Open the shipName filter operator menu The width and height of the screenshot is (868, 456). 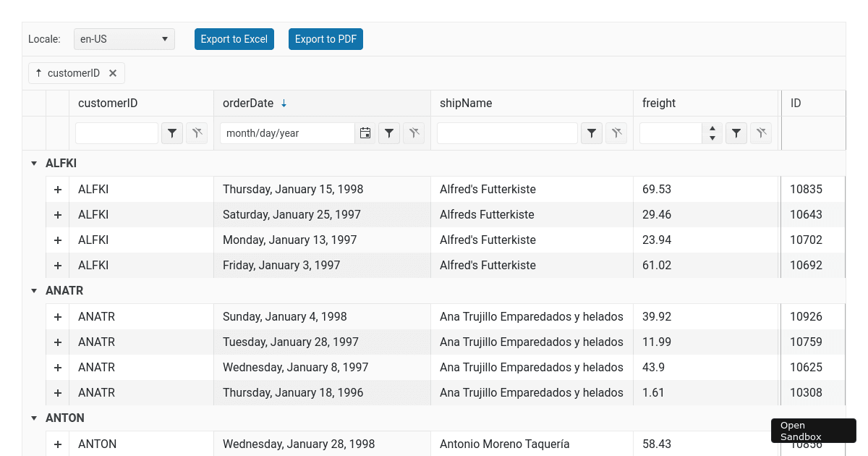[x=592, y=133]
